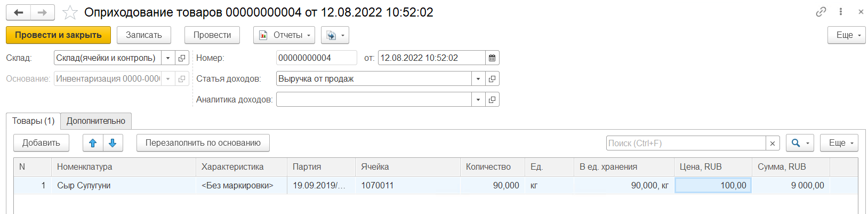Move row down with blue arrow
This screenshot has width=868, height=214.
[x=112, y=143]
